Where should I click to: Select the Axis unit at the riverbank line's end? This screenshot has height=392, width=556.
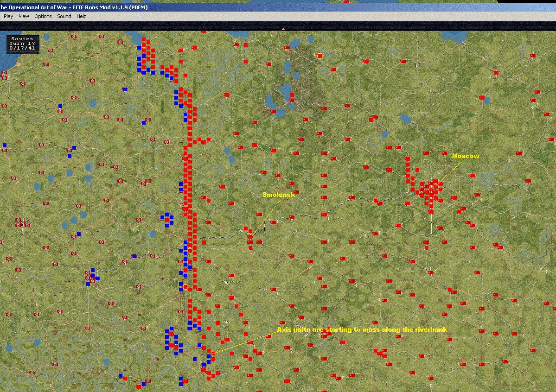click(x=209, y=356)
